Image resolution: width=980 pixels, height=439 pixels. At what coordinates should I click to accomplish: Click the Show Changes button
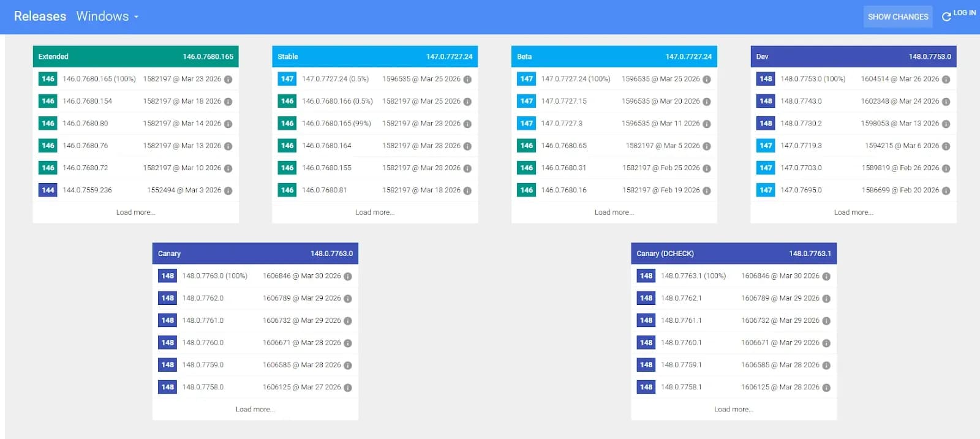point(897,17)
